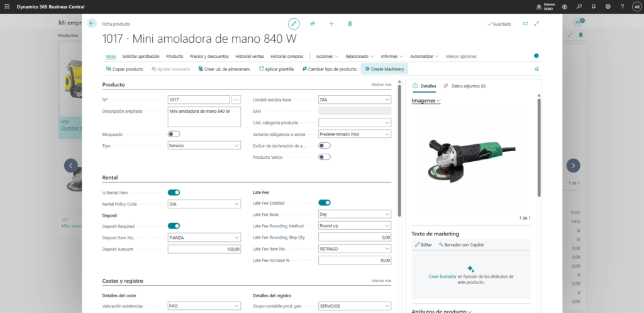Delete product using trash can icon
Screen dimensions: 644x313
tap(350, 23)
